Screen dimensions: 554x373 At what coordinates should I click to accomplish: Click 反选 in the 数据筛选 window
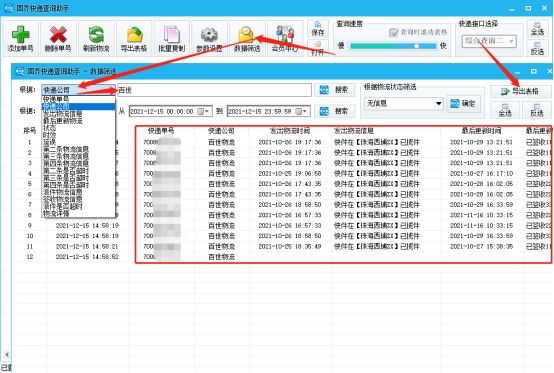(537, 110)
